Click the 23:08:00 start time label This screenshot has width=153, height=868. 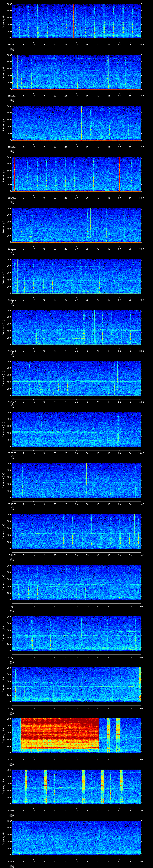[x=12, y=402]
